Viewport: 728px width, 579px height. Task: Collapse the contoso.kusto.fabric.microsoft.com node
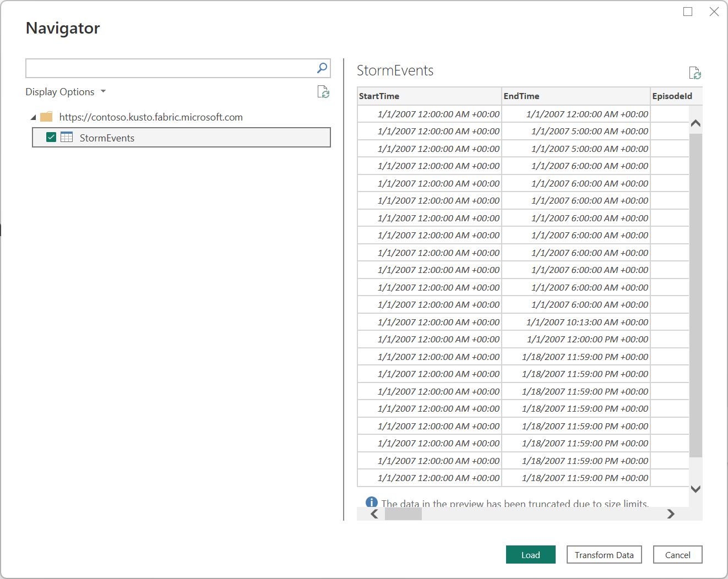click(34, 117)
